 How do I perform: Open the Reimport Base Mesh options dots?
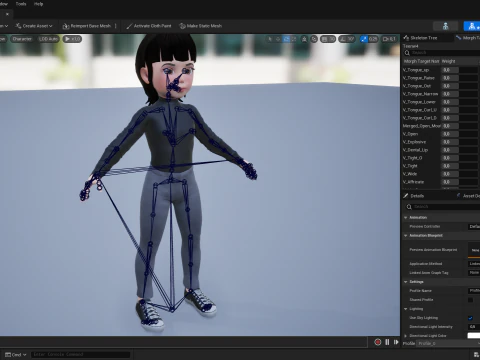116,26
